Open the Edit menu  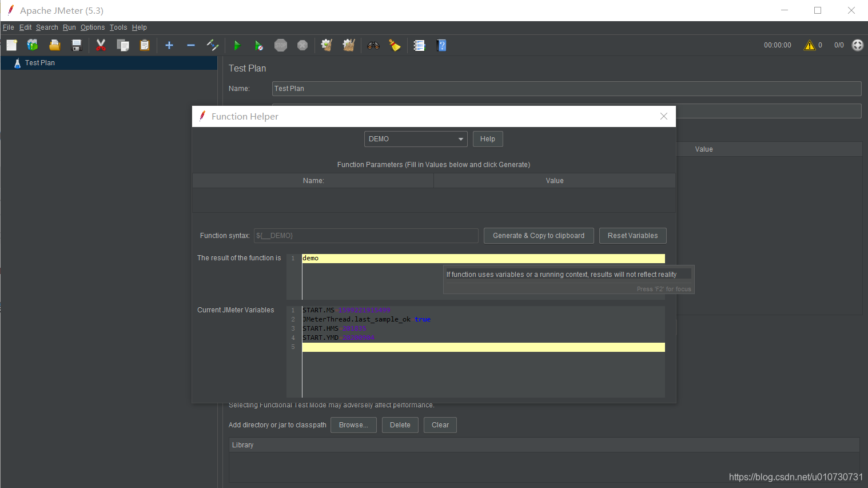25,27
